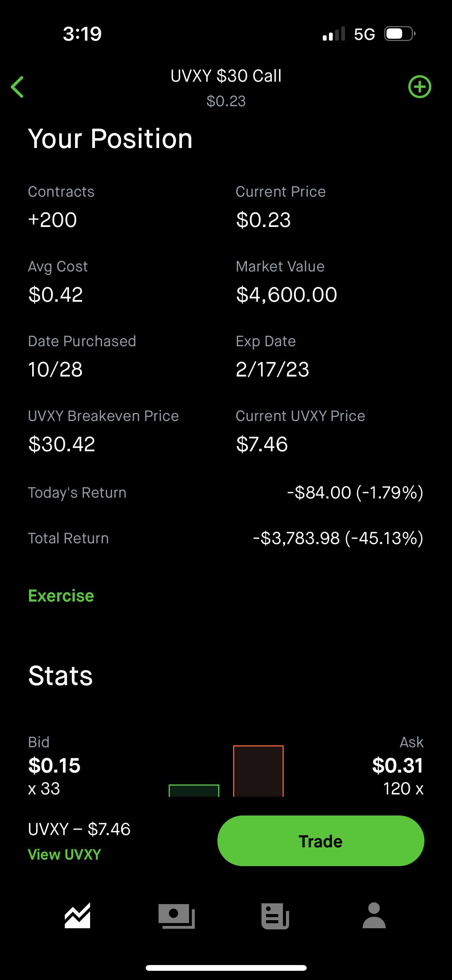Tap the Exercise link
The image size is (452, 980).
[x=61, y=596]
